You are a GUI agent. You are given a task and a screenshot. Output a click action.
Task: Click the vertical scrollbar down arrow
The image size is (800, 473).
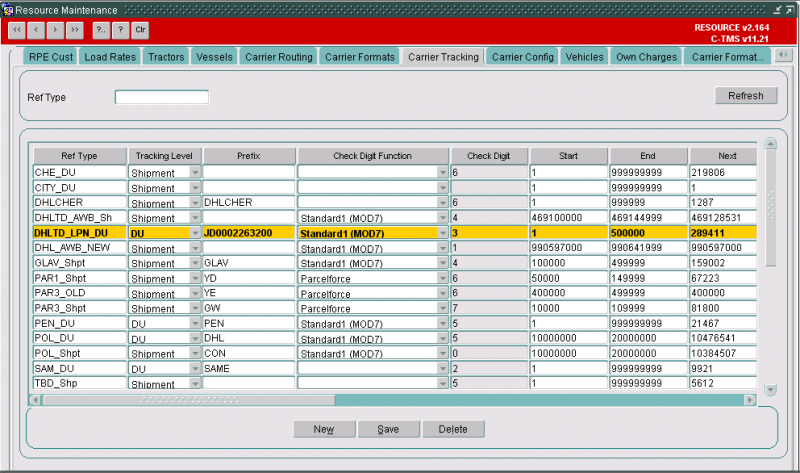(770, 390)
